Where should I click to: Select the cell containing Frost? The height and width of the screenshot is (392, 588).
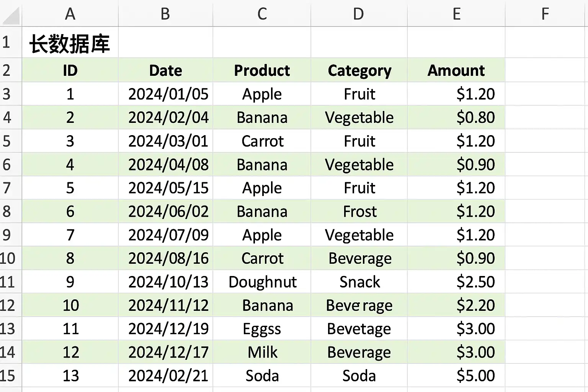pos(359,211)
